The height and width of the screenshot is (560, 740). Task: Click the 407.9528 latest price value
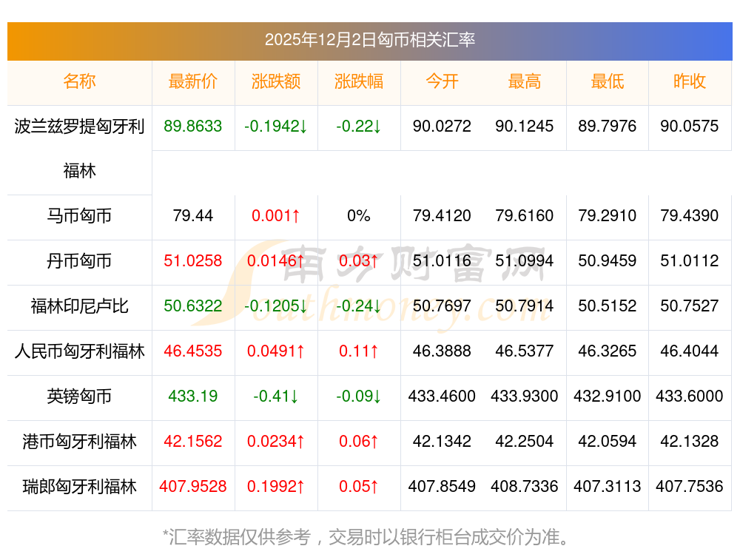[192, 487]
